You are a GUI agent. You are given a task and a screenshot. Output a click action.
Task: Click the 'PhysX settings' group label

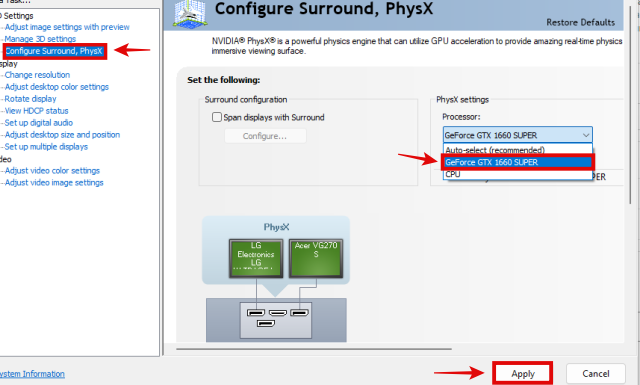pos(462,100)
